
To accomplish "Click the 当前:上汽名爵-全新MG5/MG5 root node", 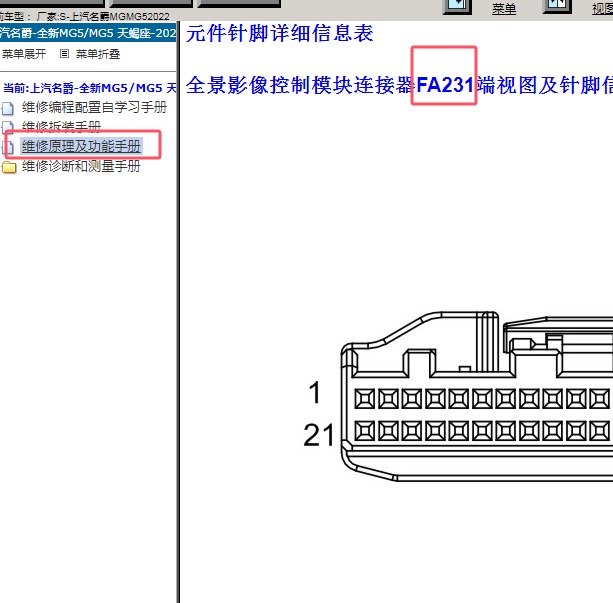I will pos(90,88).
